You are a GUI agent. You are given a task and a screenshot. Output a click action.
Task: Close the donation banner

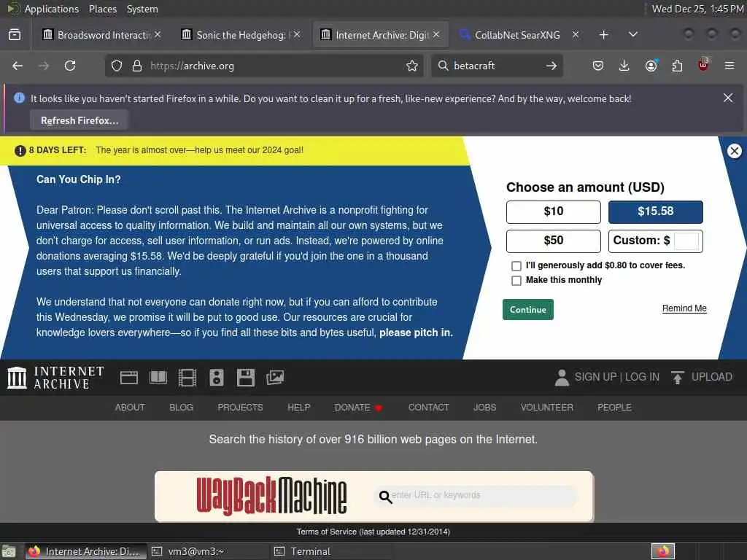coord(734,151)
